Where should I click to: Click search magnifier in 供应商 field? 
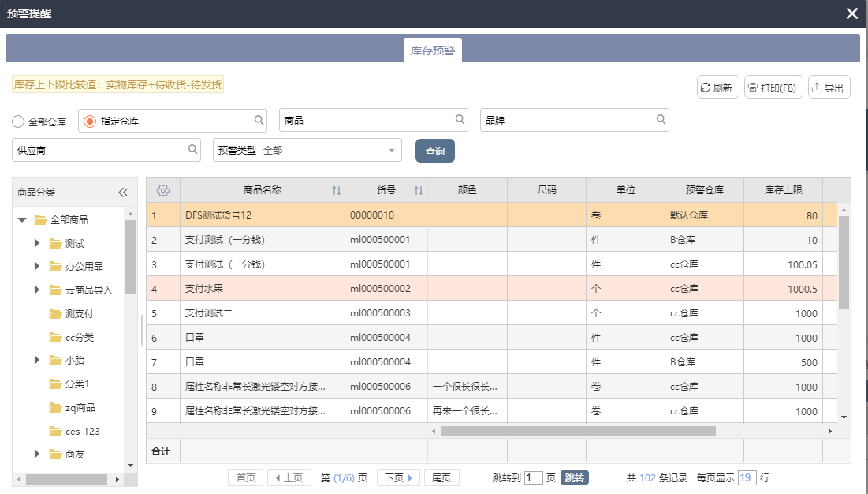pos(192,149)
